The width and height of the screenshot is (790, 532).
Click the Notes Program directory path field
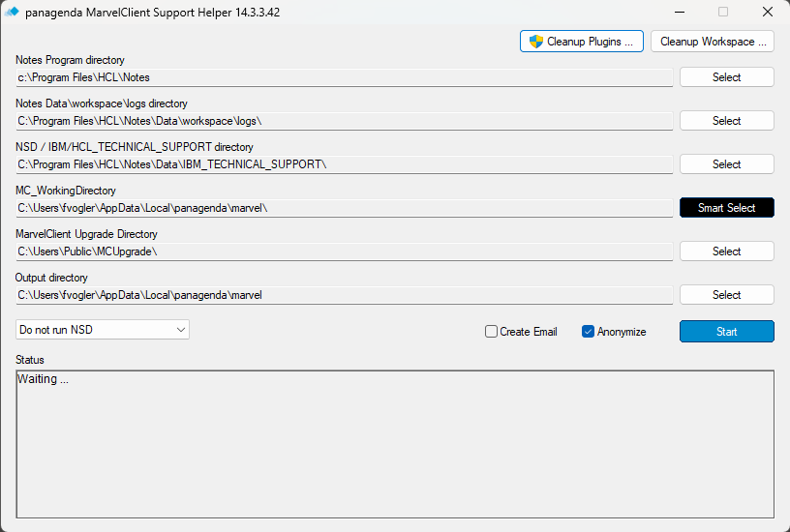(x=344, y=77)
